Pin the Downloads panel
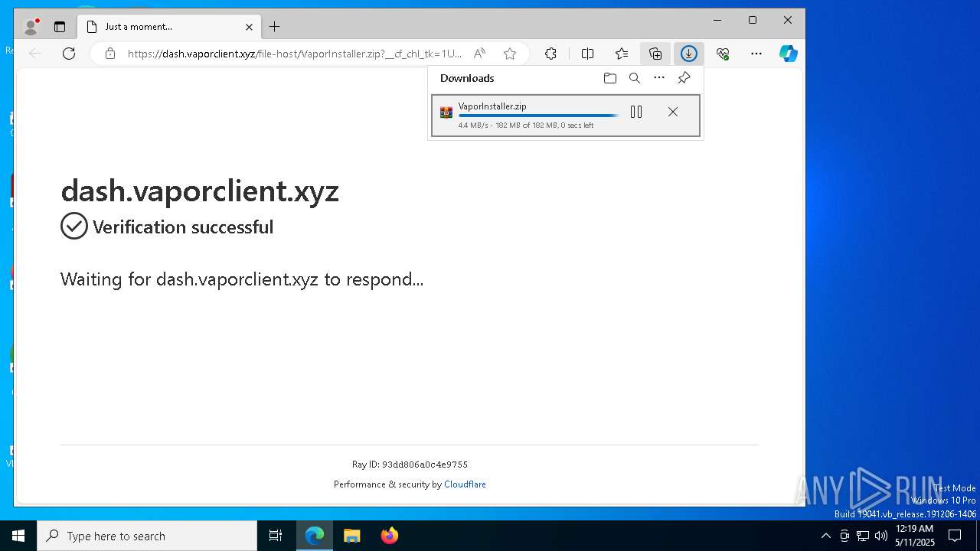980x551 pixels. pos(684,78)
